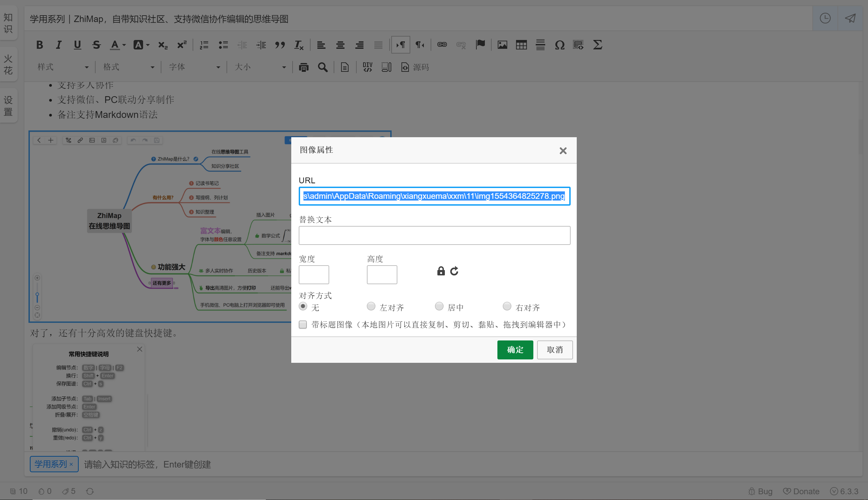This screenshot has width=868, height=500.
Task: Reset the image size
Action: point(454,271)
